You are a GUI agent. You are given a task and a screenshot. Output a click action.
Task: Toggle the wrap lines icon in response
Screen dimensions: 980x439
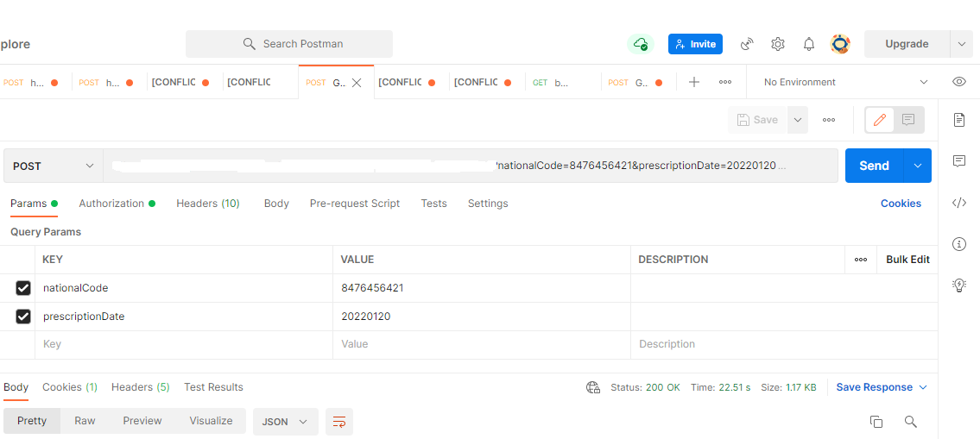(338, 422)
